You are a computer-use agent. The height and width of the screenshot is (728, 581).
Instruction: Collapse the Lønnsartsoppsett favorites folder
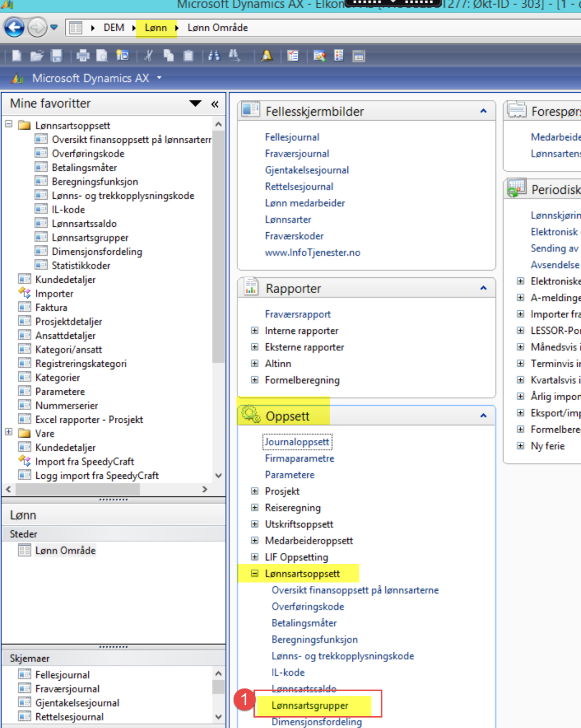9,124
